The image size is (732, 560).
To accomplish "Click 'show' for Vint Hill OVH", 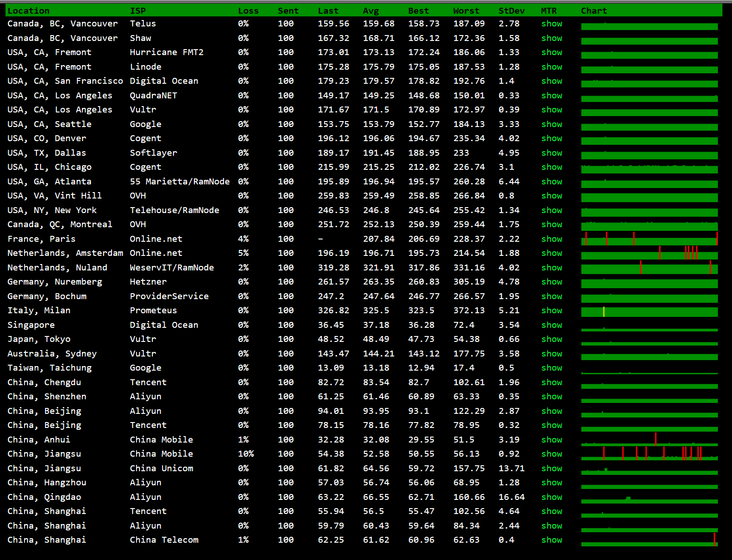I will (x=552, y=196).
